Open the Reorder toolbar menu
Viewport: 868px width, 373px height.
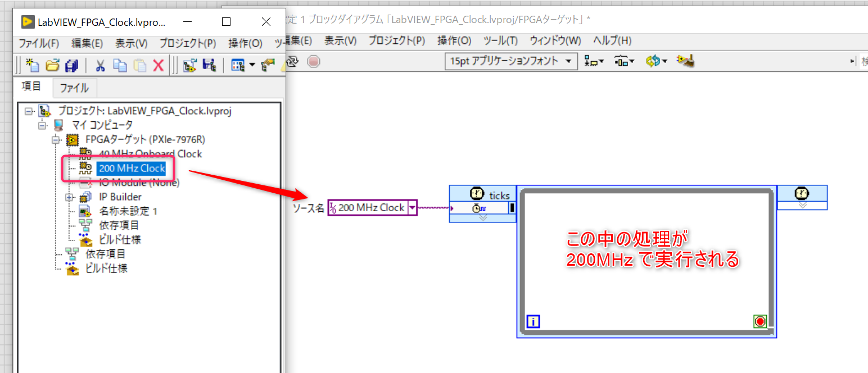pos(656,61)
